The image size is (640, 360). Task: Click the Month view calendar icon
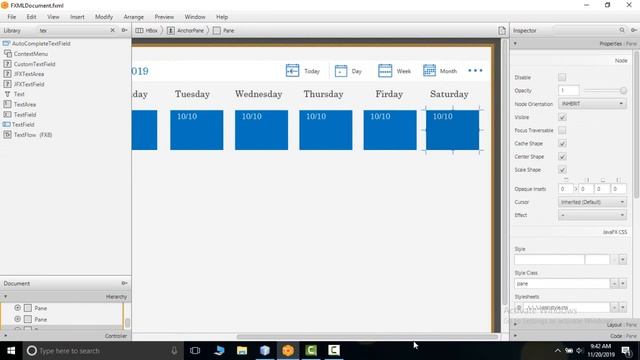(x=429, y=71)
